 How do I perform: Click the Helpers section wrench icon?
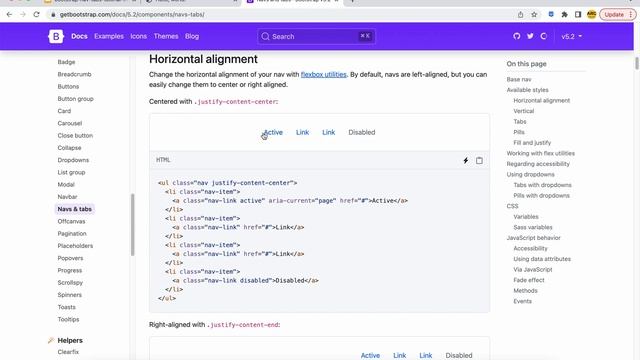51,340
